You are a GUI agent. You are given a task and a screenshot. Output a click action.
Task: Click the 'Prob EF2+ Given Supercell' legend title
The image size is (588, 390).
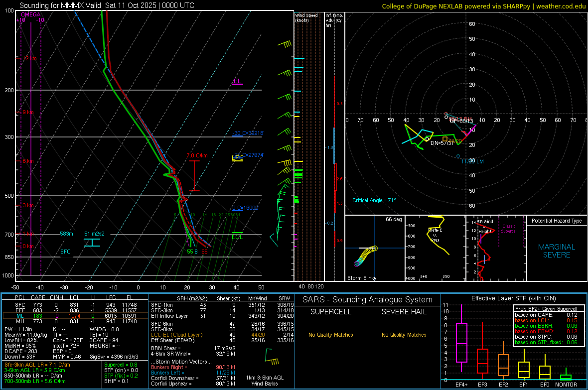coord(546,309)
